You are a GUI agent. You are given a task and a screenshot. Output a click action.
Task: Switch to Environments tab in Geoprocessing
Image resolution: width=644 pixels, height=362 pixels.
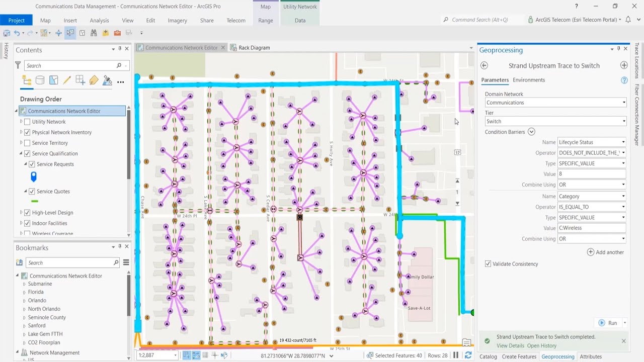pyautogui.click(x=529, y=80)
